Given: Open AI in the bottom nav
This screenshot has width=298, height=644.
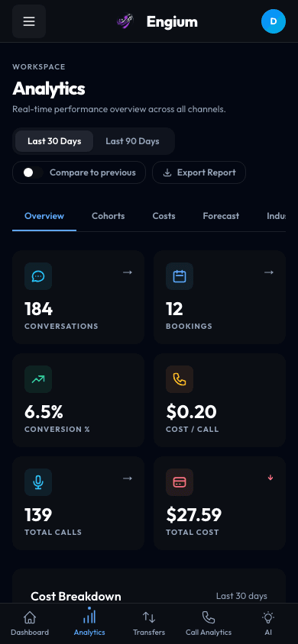Looking at the screenshot, I should click(x=268, y=623).
